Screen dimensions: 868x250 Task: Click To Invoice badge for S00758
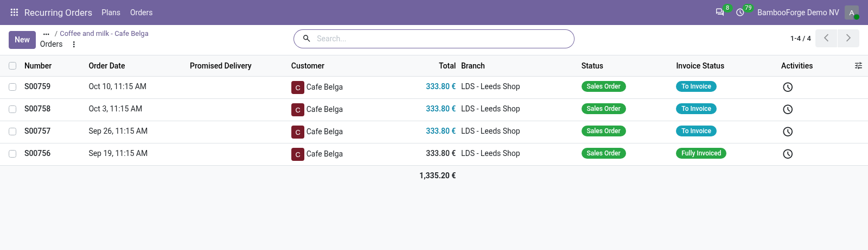point(696,109)
